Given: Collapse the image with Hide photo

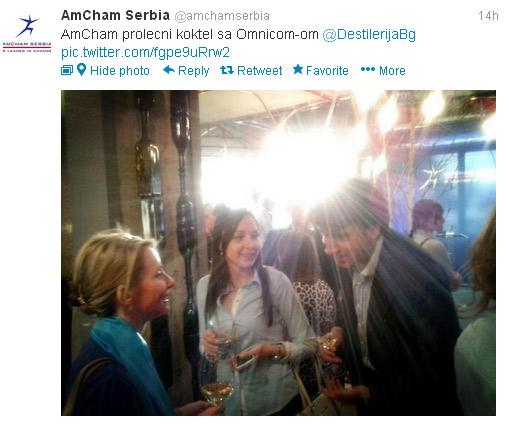Looking at the screenshot, I should point(120,71).
